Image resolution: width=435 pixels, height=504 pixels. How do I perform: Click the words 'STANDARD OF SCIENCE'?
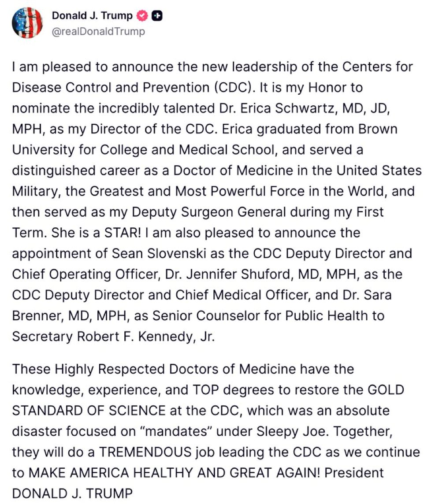coord(89,411)
